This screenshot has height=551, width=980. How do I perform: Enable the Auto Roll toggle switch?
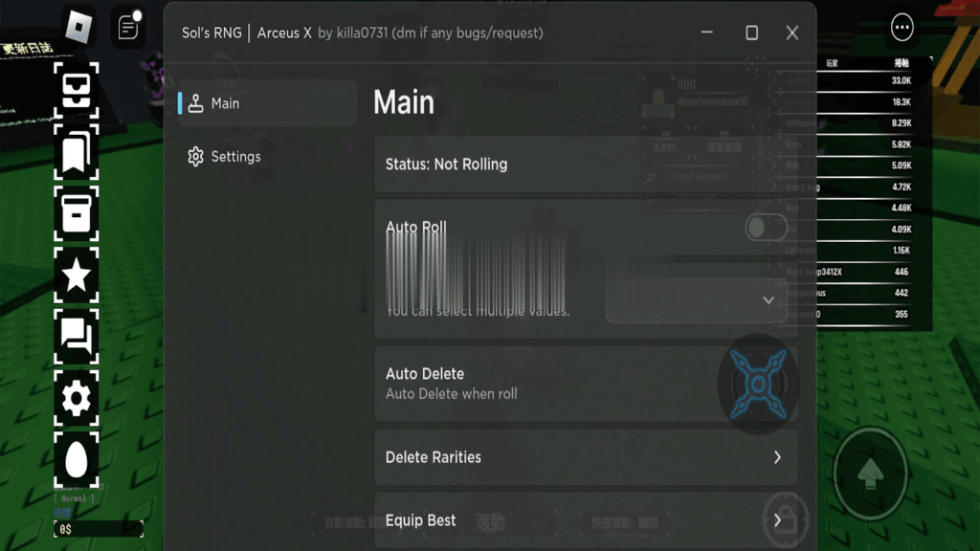[x=766, y=228]
